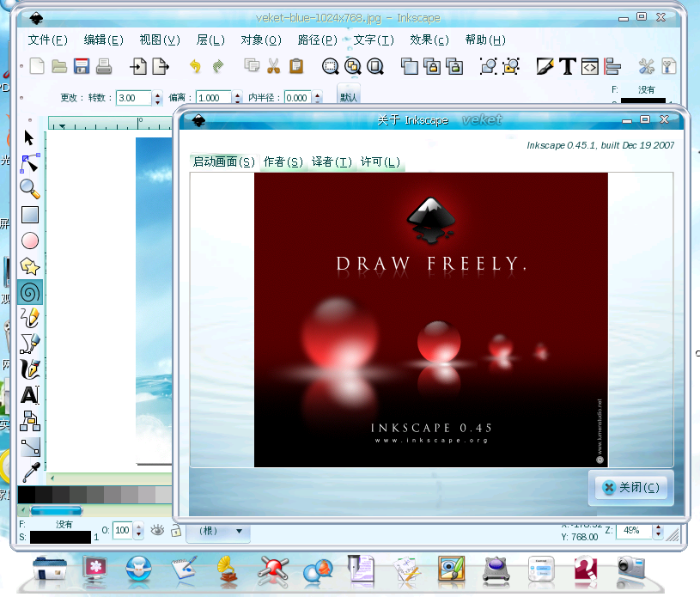700x597 pixels.
Task: Save document with the floppy disk icon
Action: click(x=82, y=66)
